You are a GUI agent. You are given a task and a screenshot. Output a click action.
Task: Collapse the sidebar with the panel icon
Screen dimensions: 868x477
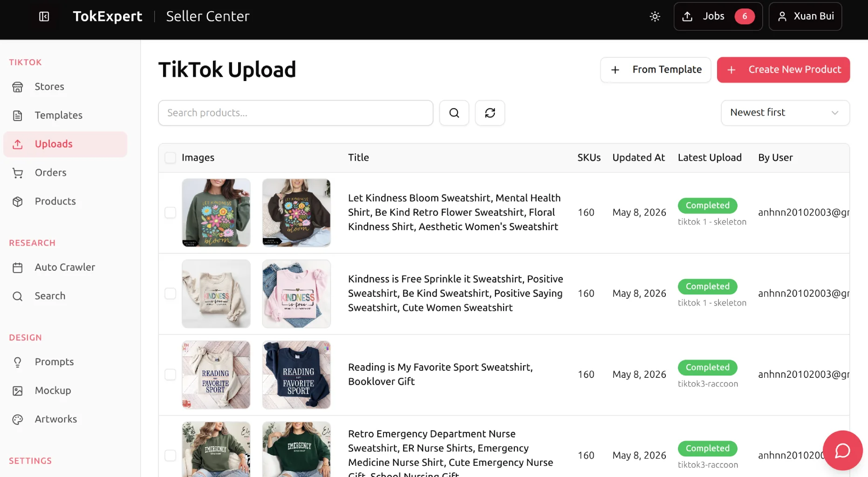click(44, 17)
